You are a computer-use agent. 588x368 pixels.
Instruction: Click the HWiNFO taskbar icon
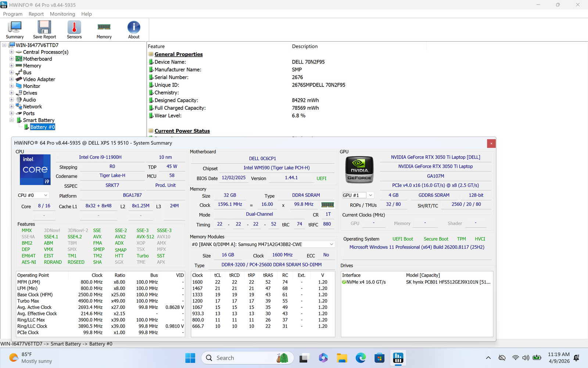click(398, 358)
